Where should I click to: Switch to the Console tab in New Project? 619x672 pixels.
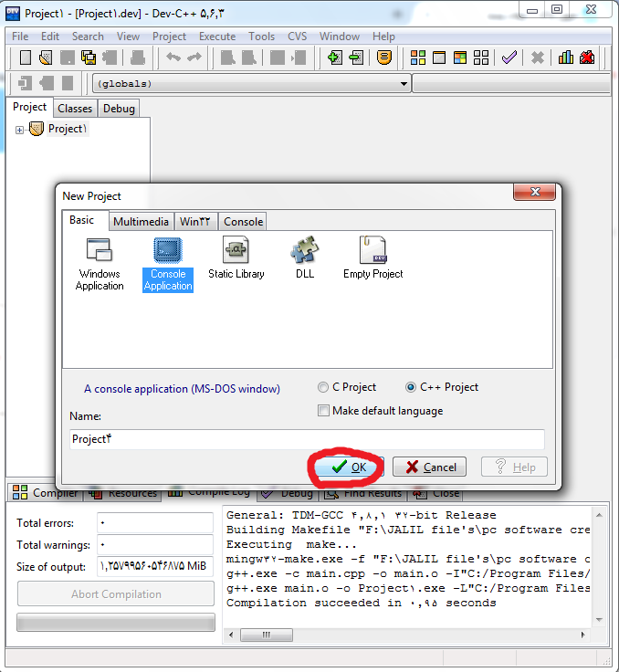click(244, 222)
